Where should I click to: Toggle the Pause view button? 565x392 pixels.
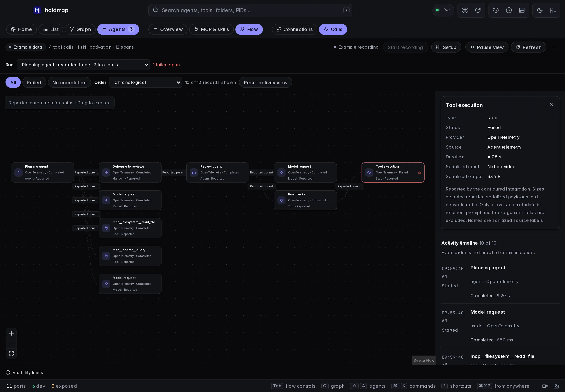487,47
